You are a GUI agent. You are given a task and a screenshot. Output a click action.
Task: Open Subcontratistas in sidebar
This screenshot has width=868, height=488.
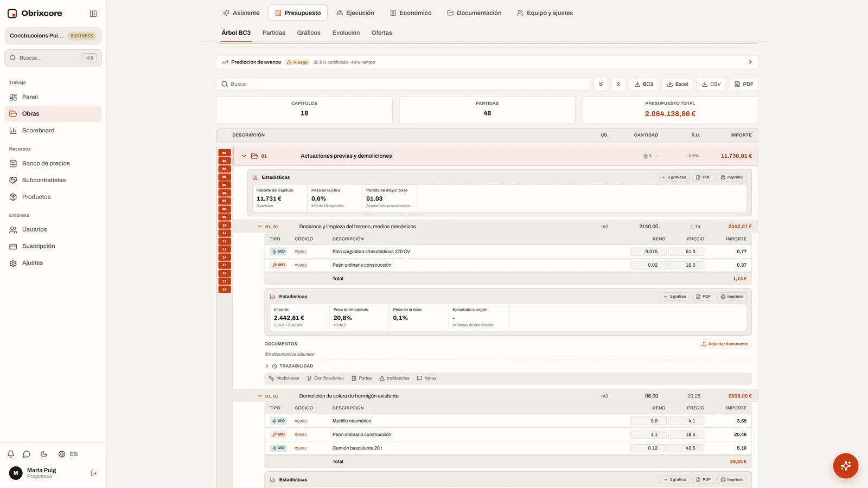coord(53,180)
